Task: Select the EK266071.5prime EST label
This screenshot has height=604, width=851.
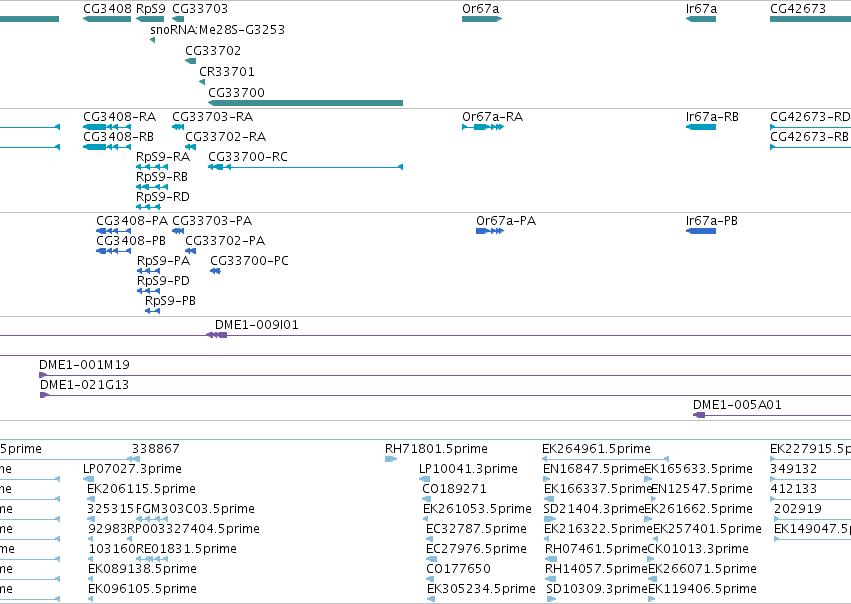Action: 702,569
